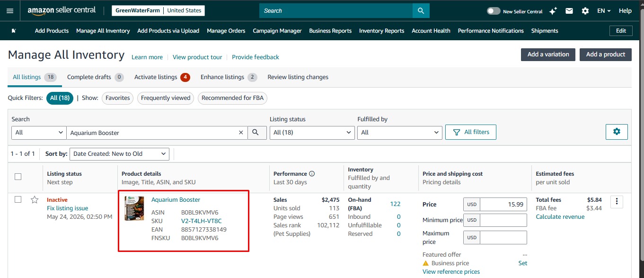The height and width of the screenshot is (278, 644).
Task: Mark Aquarium Booster listing as favorite
Action: pos(35,200)
